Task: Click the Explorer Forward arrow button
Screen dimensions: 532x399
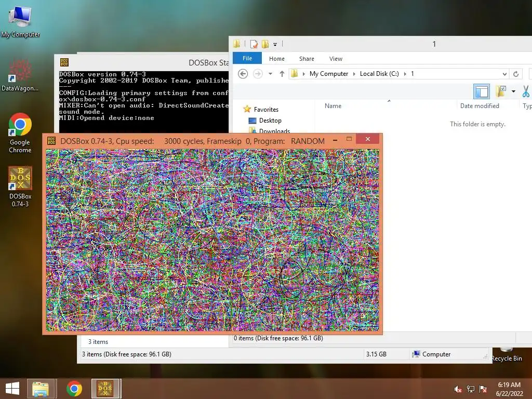Action: pyautogui.click(x=258, y=74)
